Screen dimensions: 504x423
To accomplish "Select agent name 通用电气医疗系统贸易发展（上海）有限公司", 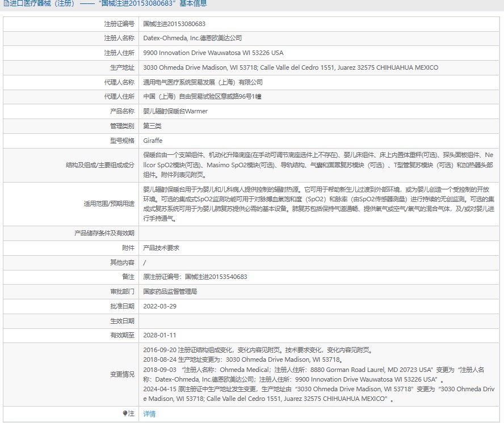I will point(203,82).
